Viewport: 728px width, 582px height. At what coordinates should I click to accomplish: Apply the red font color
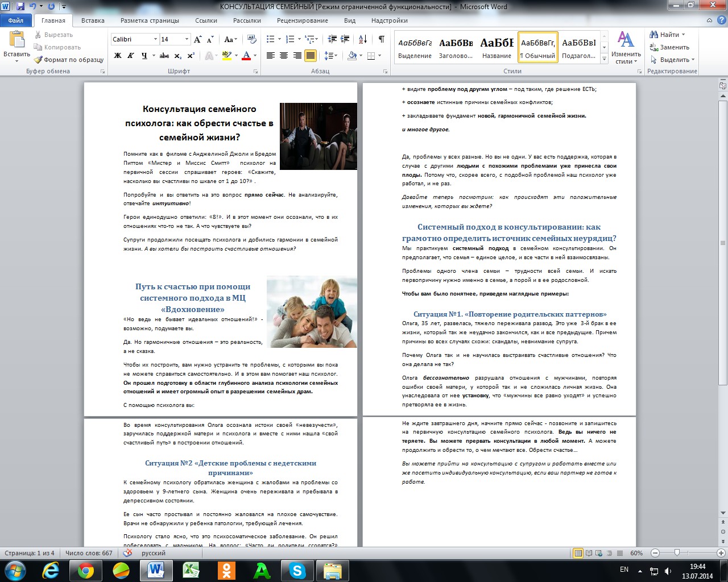coord(246,56)
